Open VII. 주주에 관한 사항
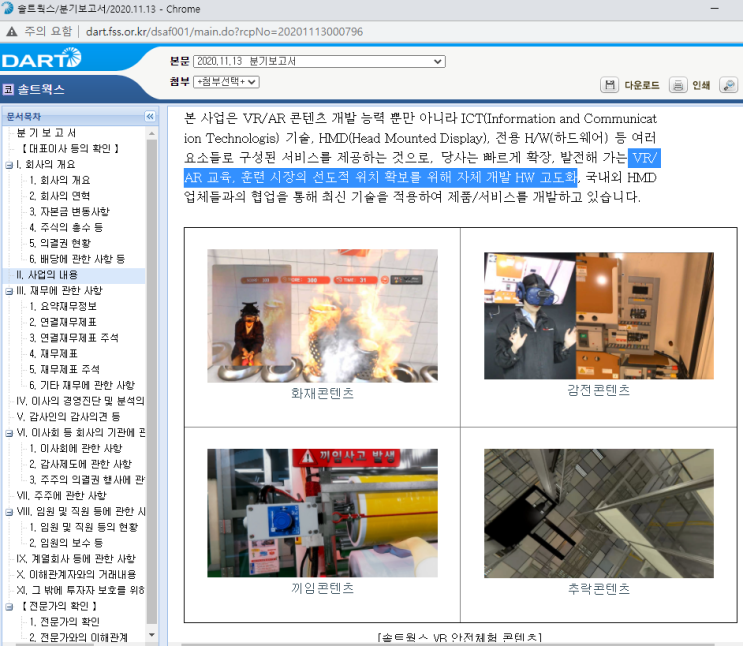This screenshot has width=743, height=646. 62,496
